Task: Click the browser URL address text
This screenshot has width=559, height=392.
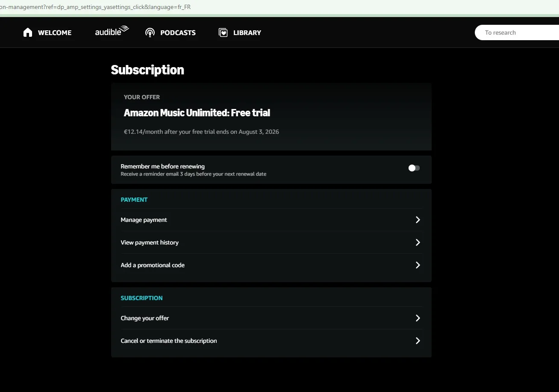Action: point(95,7)
